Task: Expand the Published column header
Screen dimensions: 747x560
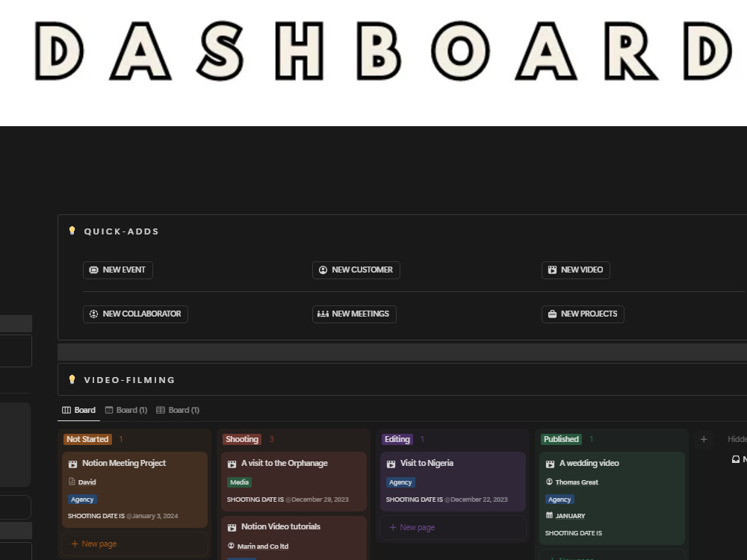Action: 561,439
